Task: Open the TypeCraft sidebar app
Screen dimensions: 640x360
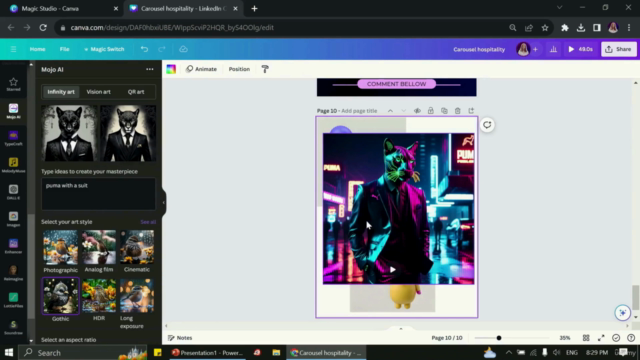Action: (13, 138)
